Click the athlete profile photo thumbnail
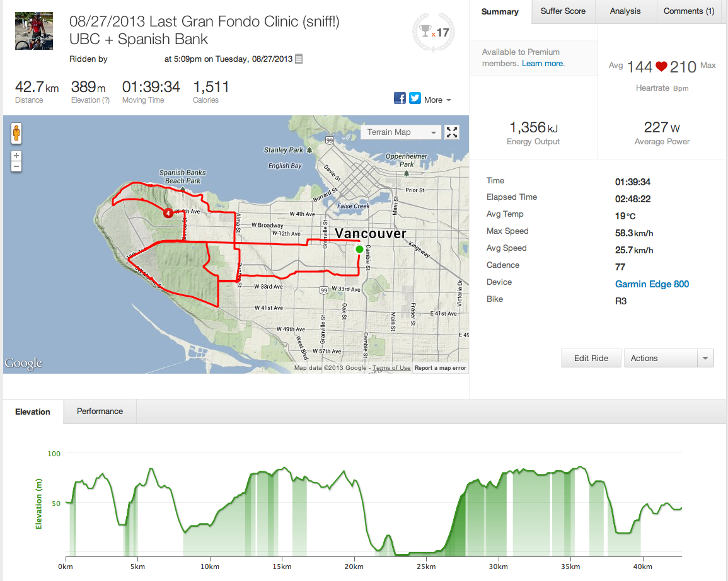 [x=30, y=31]
